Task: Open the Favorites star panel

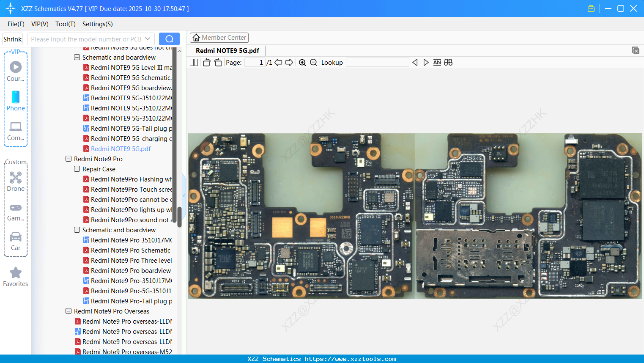Action: tap(16, 277)
